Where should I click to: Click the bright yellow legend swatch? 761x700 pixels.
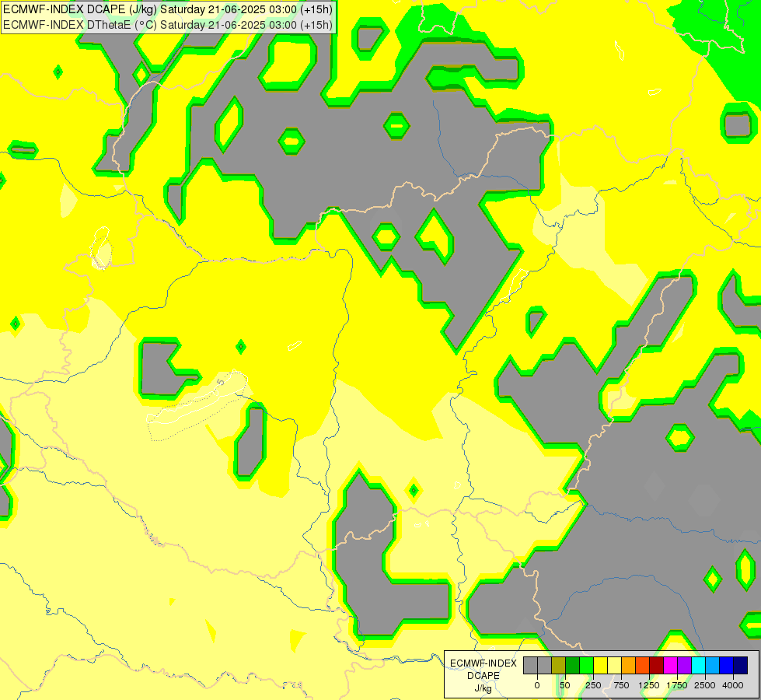[600, 665]
